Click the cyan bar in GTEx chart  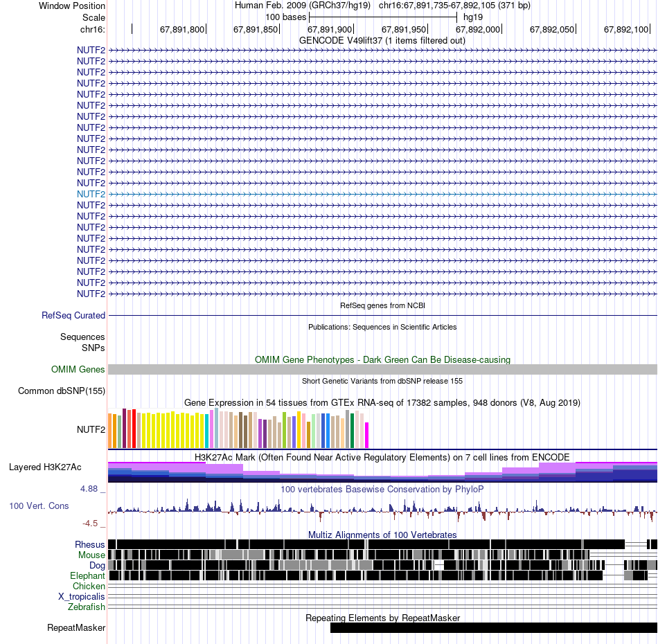tap(207, 431)
